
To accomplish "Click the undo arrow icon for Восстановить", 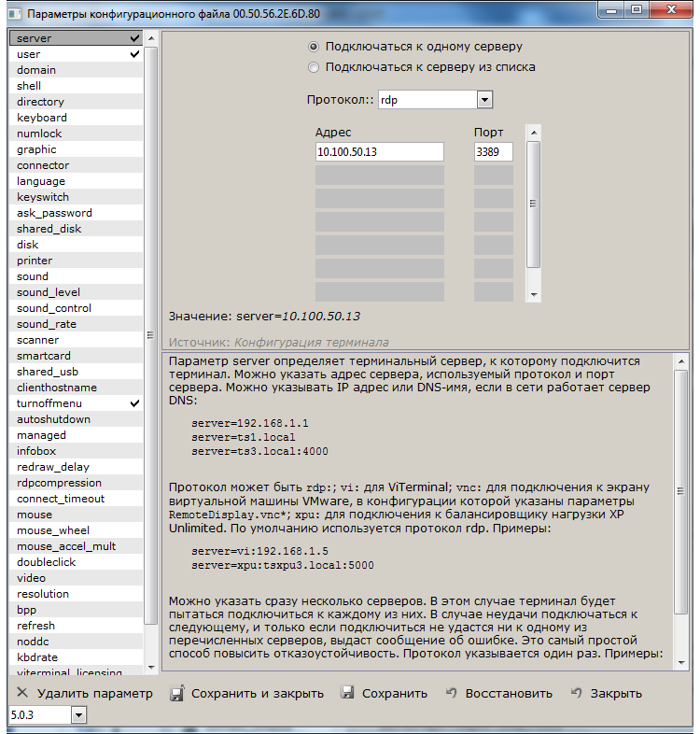I will [452, 693].
